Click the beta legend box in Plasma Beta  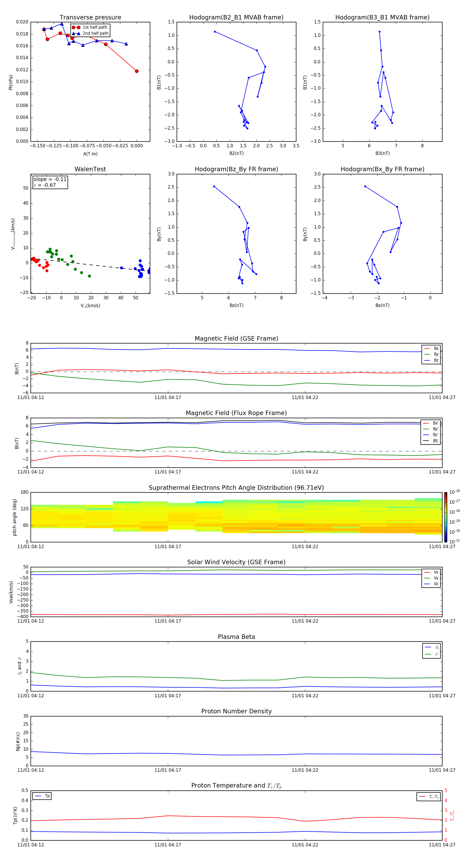(431, 651)
